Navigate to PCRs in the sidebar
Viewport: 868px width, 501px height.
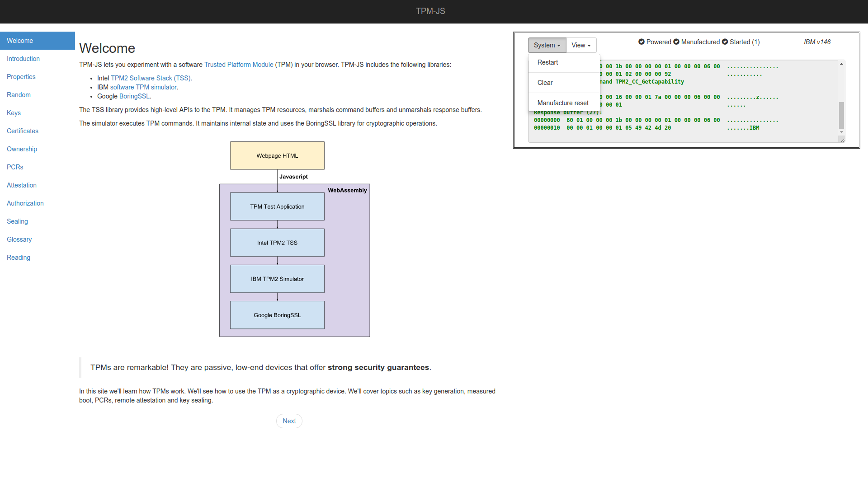tap(15, 167)
